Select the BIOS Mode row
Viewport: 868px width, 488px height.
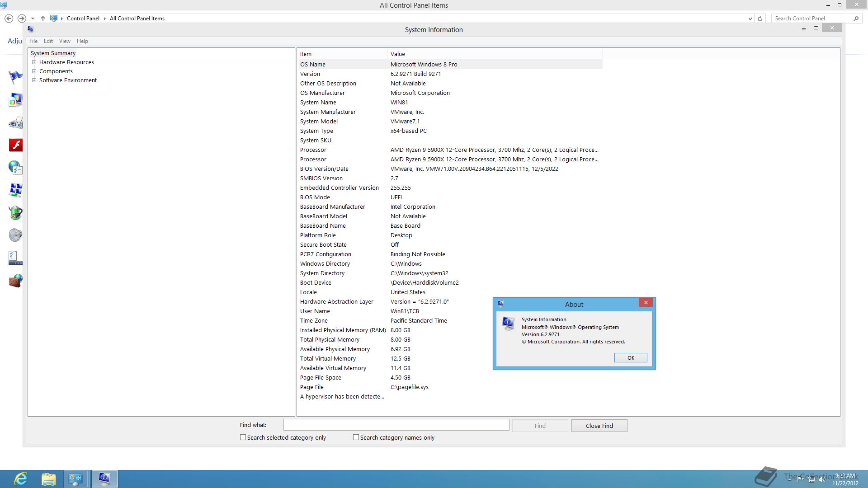click(450, 197)
